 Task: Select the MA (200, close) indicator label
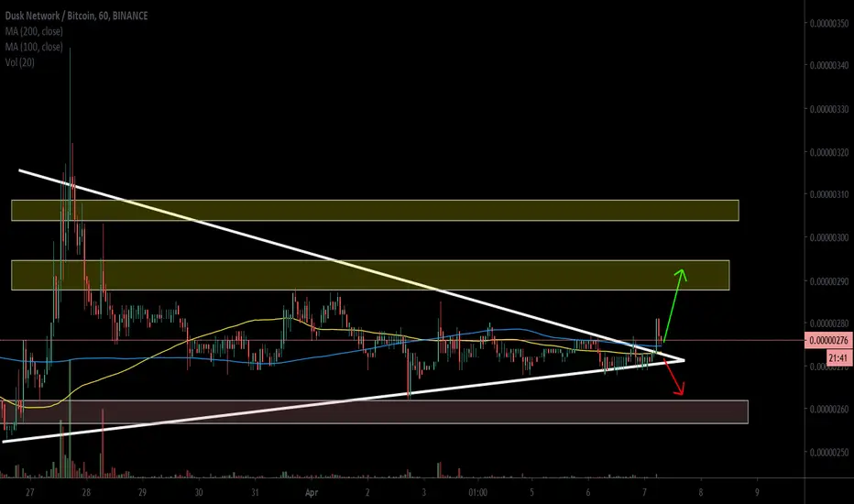[x=34, y=31]
